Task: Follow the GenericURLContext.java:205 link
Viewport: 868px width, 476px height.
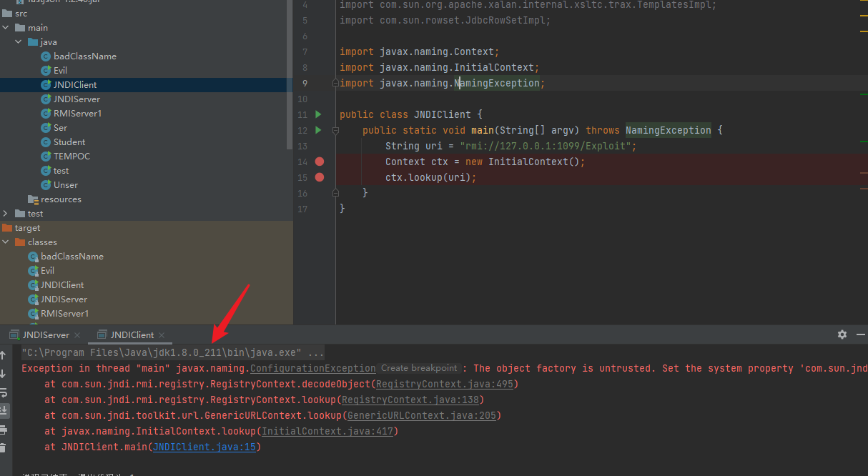Action: point(421,415)
